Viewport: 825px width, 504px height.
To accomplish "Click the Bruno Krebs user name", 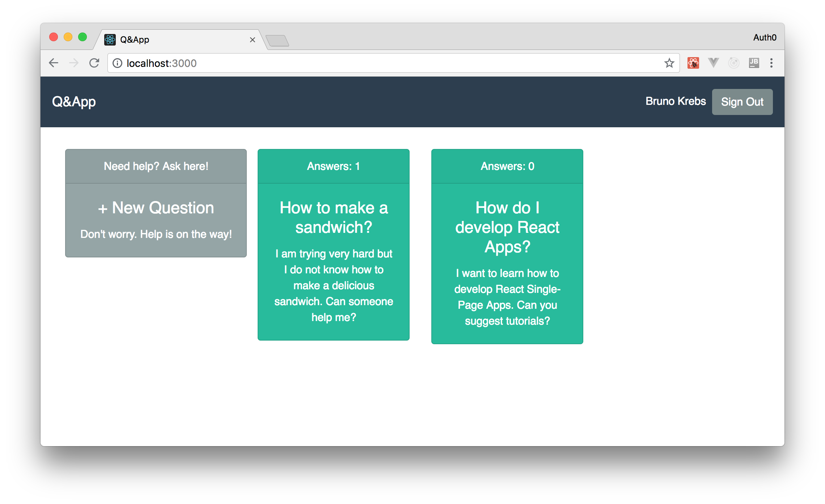I will pyautogui.click(x=676, y=101).
